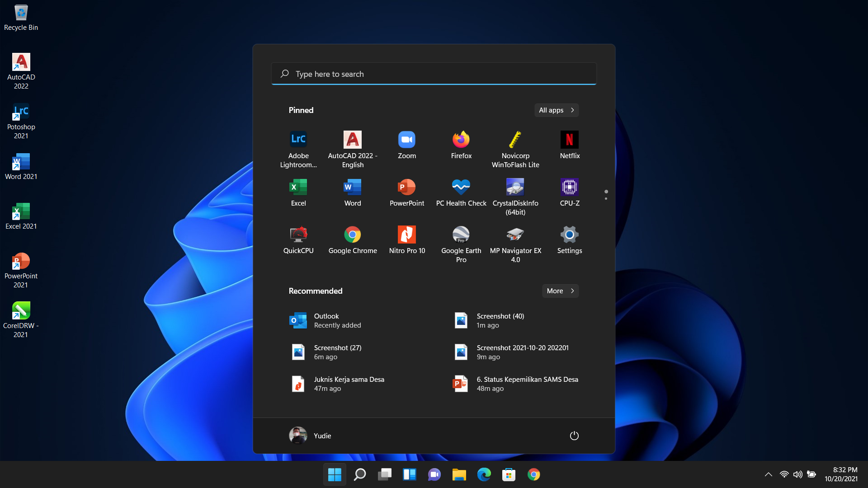Open Widgets from taskbar
Screen dimensions: 868x488
410,474
